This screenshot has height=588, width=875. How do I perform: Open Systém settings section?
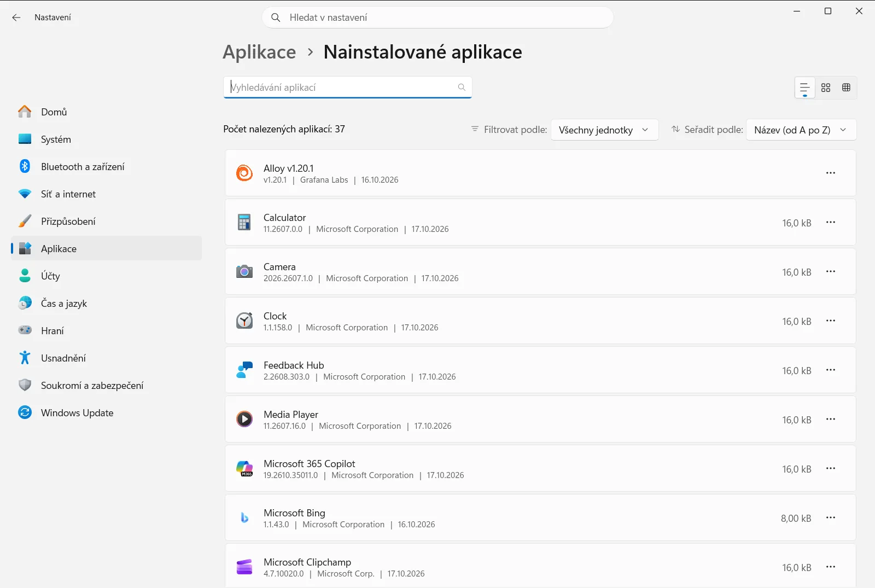106,139
